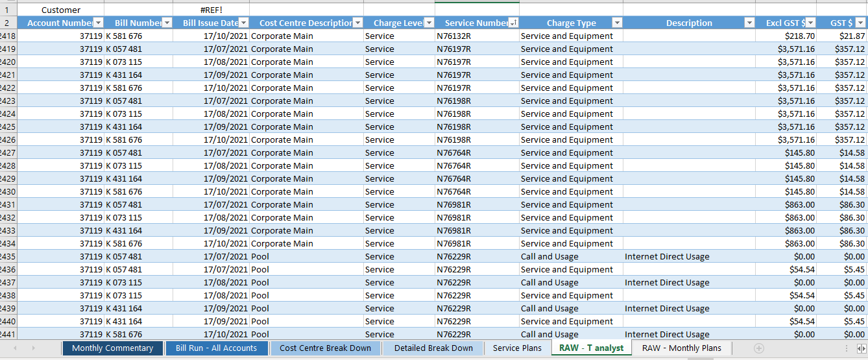Select the #REF! error cell
868x360 pixels.
(211, 10)
